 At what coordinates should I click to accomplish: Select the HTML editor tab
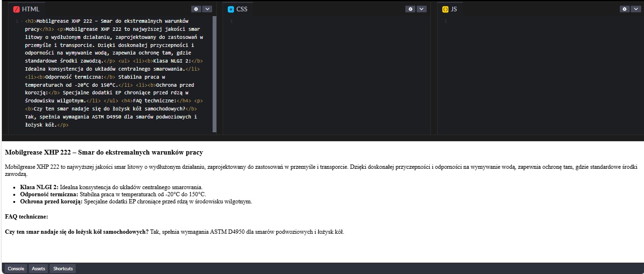27,9
